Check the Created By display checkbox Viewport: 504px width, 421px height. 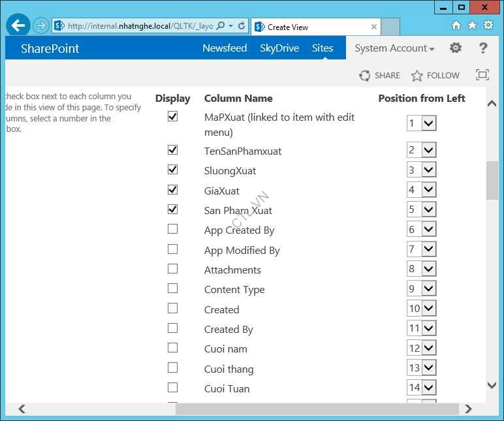click(172, 328)
